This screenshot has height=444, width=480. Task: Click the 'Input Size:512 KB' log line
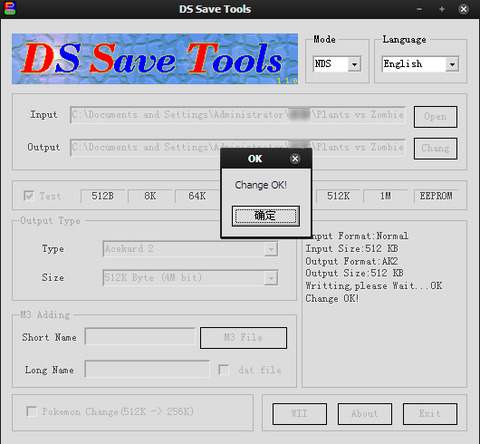(x=352, y=249)
